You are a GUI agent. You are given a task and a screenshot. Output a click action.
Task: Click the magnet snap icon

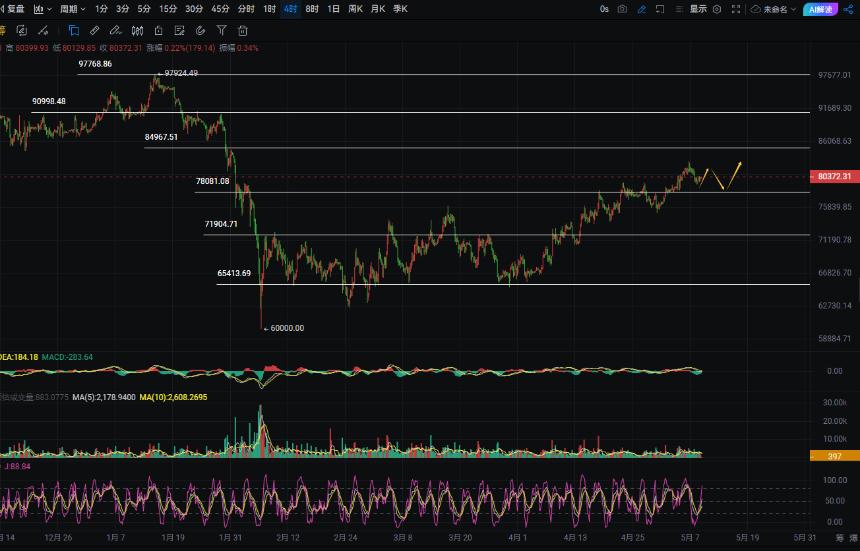201,31
